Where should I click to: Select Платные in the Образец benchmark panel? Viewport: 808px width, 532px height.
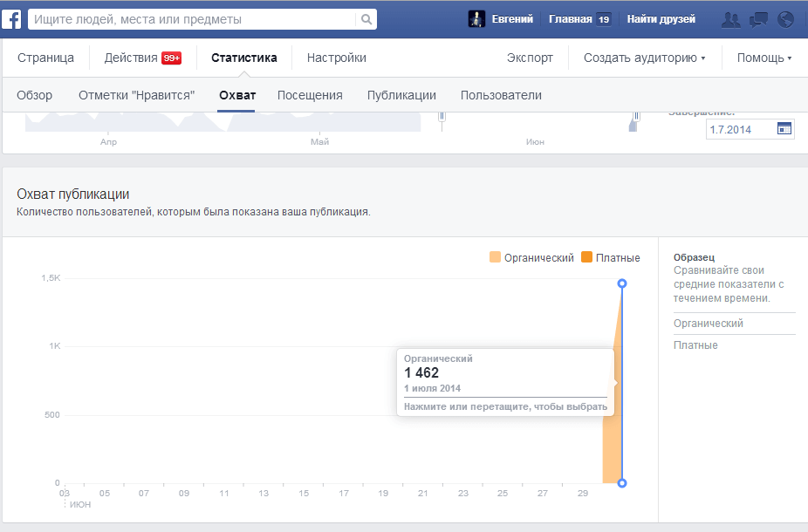click(695, 345)
